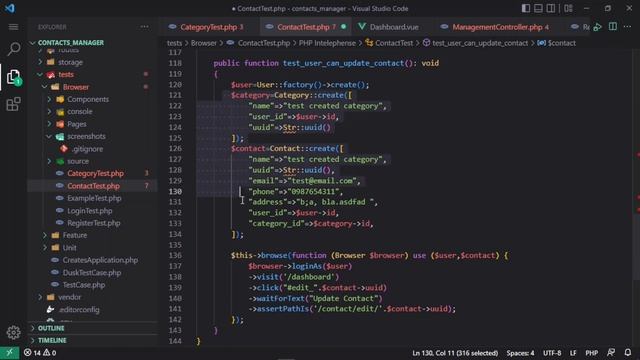Open editor More Actions ellipsis

coord(627,27)
